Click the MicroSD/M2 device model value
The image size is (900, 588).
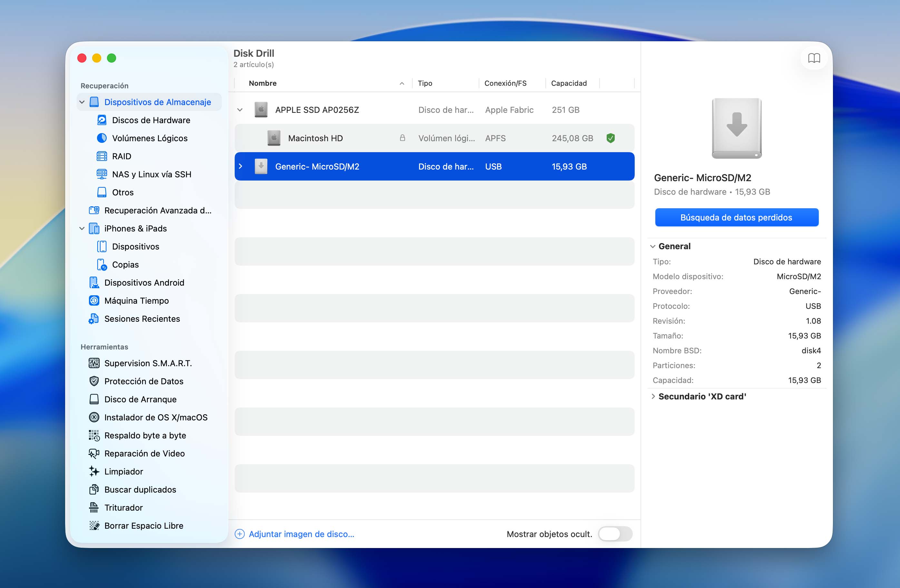tap(799, 276)
